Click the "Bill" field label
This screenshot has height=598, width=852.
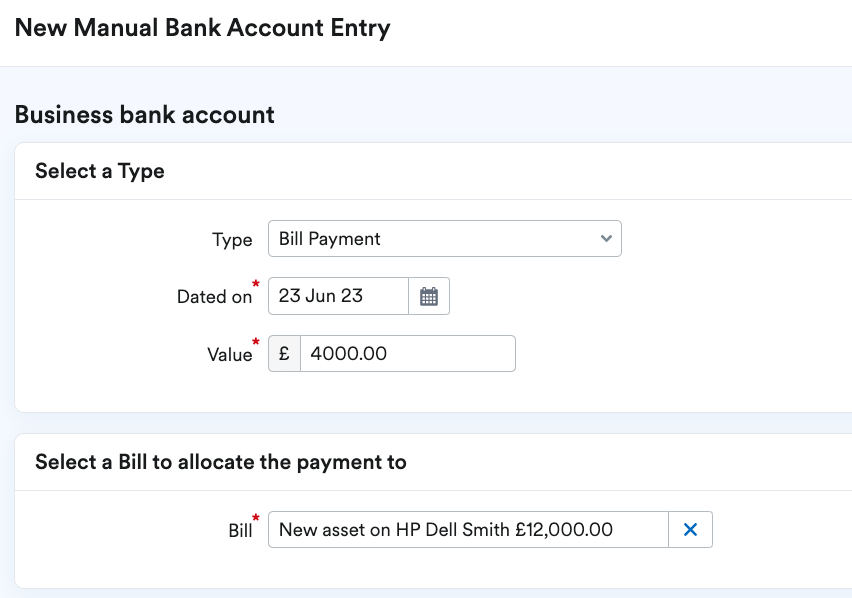tap(239, 530)
